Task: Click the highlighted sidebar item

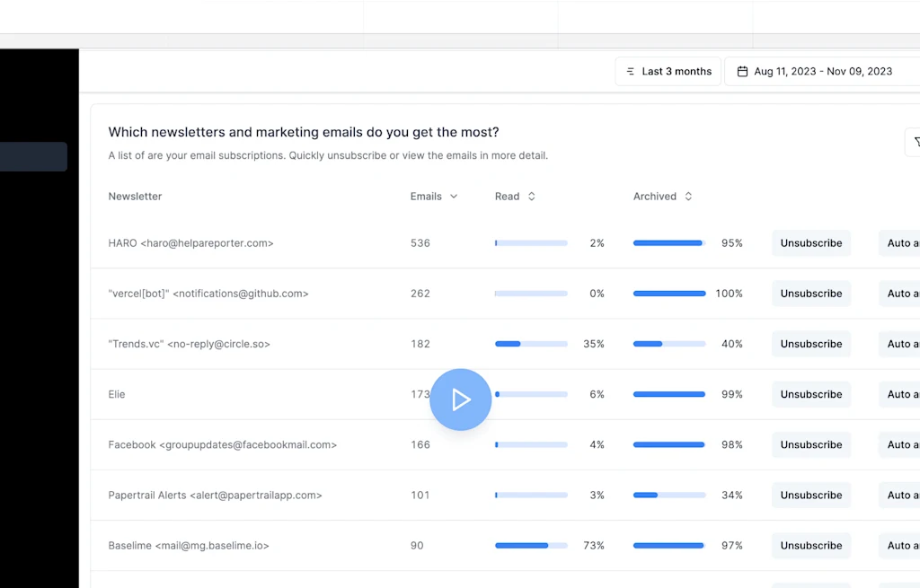Action: [x=33, y=156]
